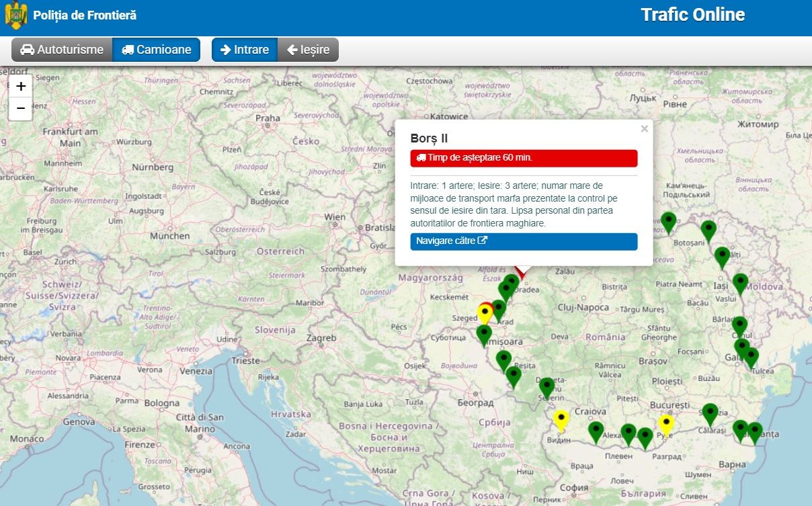Click green marker left of Timișoara label
812x506 pixels.
point(484,335)
